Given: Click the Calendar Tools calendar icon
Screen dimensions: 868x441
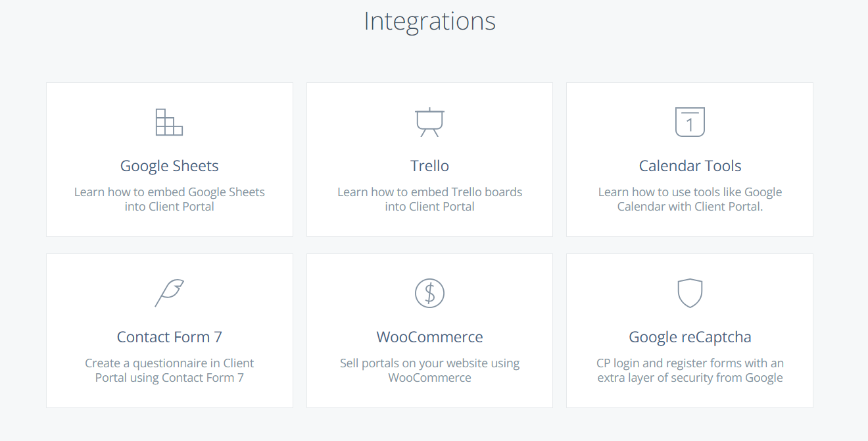Looking at the screenshot, I should pyautogui.click(x=690, y=122).
